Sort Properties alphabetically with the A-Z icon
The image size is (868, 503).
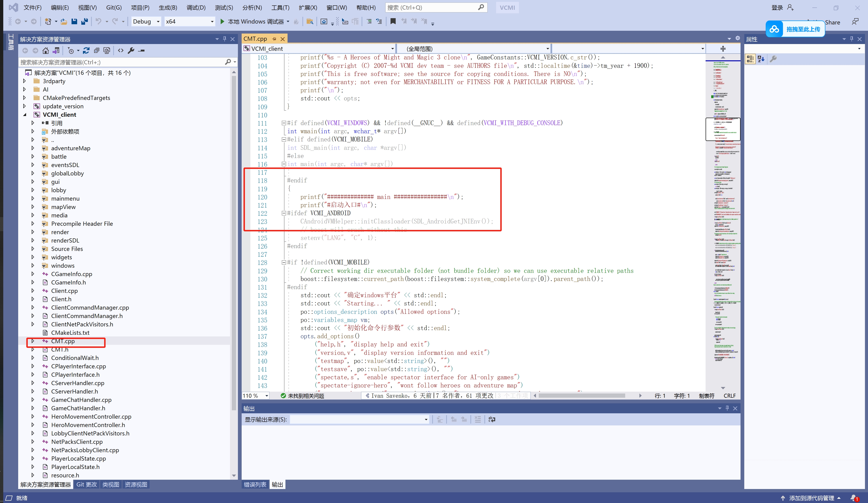[761, 59]
